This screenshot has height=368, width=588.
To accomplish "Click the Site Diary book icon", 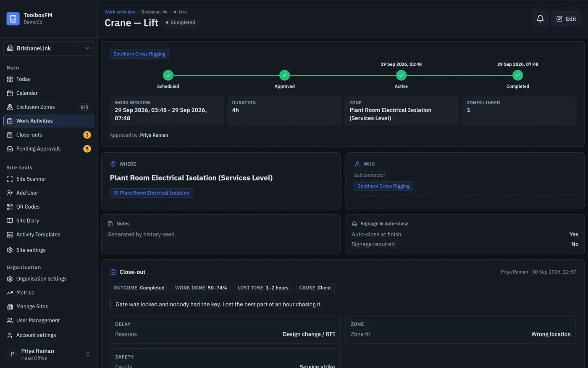I will pyautogui.click(x=10, y=220).
